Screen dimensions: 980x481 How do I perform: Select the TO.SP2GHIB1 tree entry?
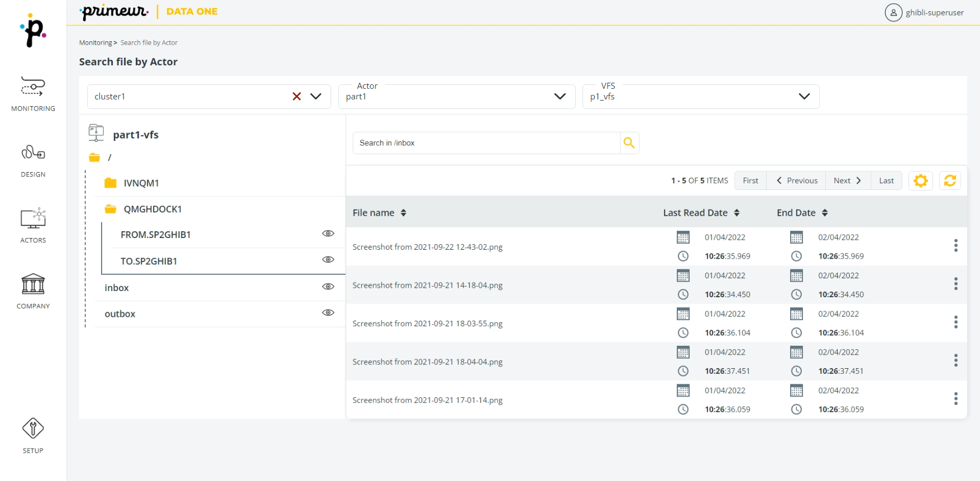149,261
